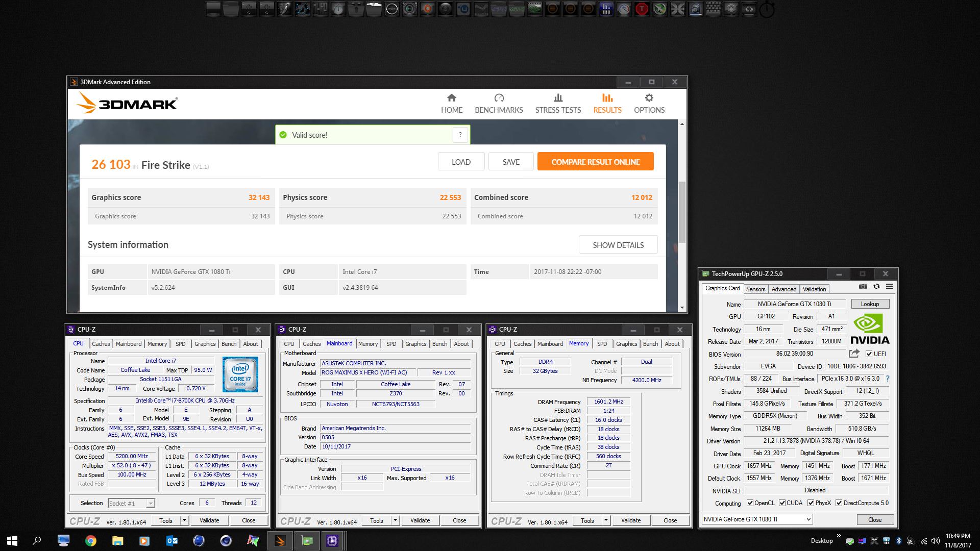Open Google Chrome from the taskbar
Screen dimensions: 980x551
[x=90, y=541]
